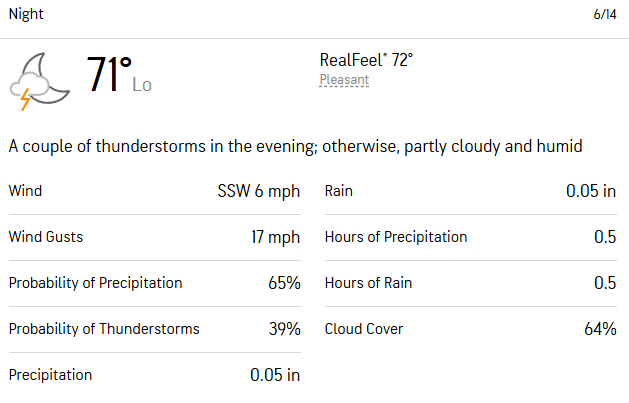Click the night thunderstorm moon weather icon

coord(40,81)
